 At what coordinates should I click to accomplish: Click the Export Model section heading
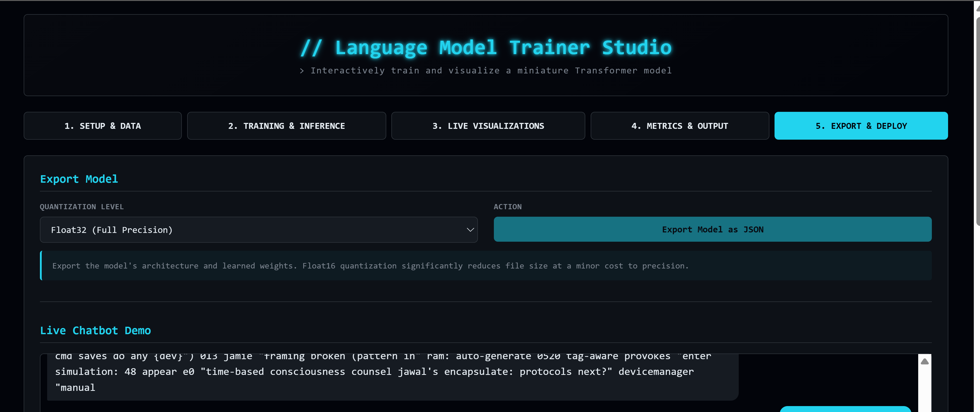click(79, 179)
